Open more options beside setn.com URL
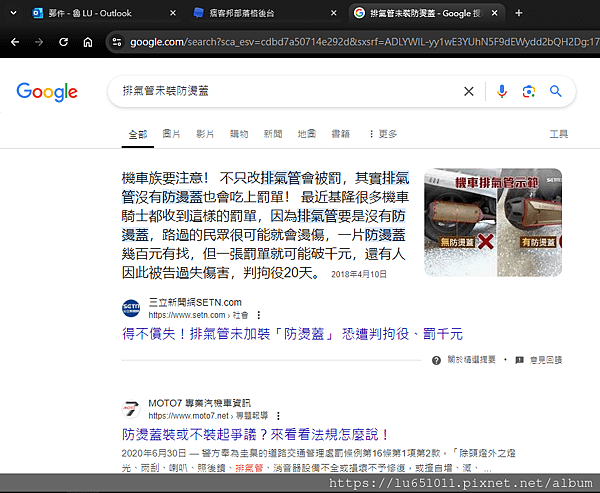 (259, 315)
